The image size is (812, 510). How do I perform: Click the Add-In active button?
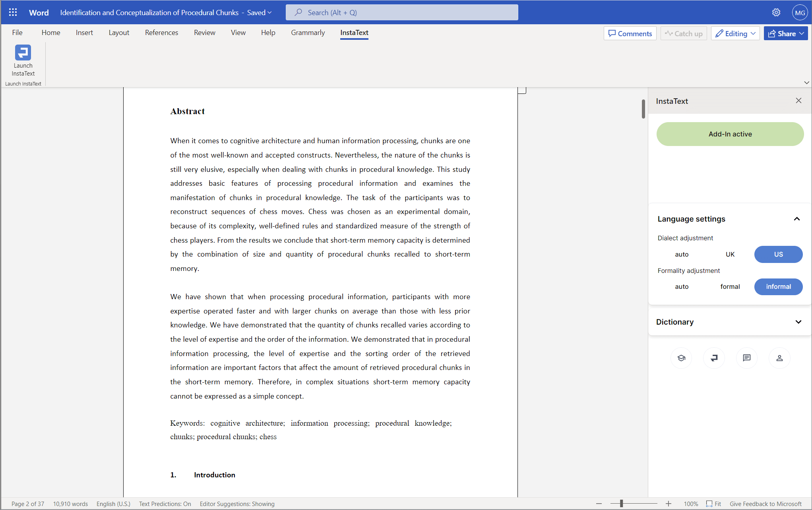coord(730,134)
